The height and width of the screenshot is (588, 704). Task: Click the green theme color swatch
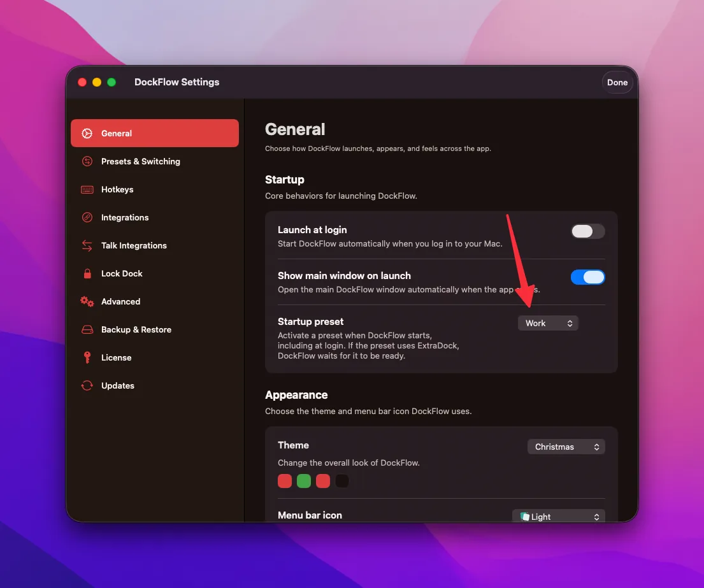click(304, 481)
